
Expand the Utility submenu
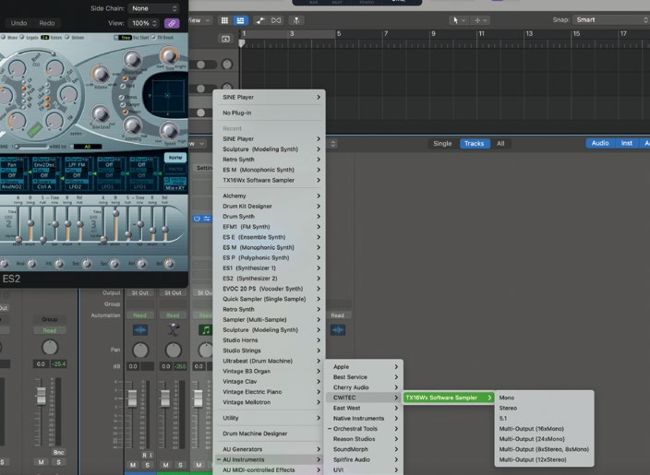coord(269,418)
